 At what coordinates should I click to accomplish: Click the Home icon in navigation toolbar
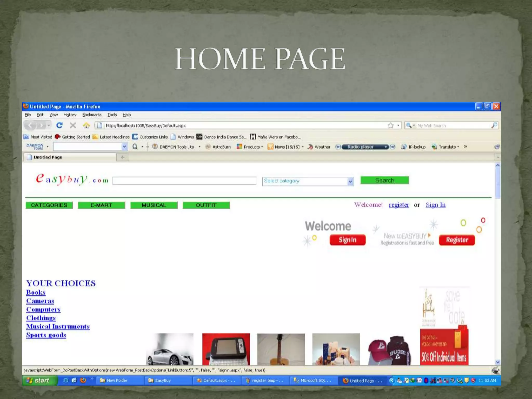pyautogui.click(x=86, y=125)
